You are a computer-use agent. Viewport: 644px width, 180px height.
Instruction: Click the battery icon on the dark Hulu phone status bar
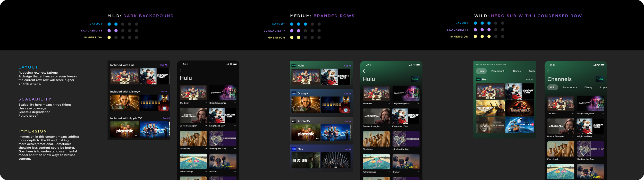(x=235, y=64)
